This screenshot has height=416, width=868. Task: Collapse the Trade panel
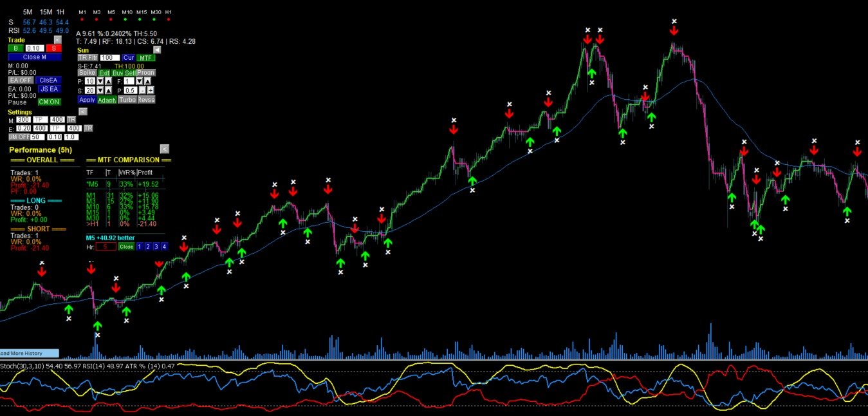(x=57, y=40)
